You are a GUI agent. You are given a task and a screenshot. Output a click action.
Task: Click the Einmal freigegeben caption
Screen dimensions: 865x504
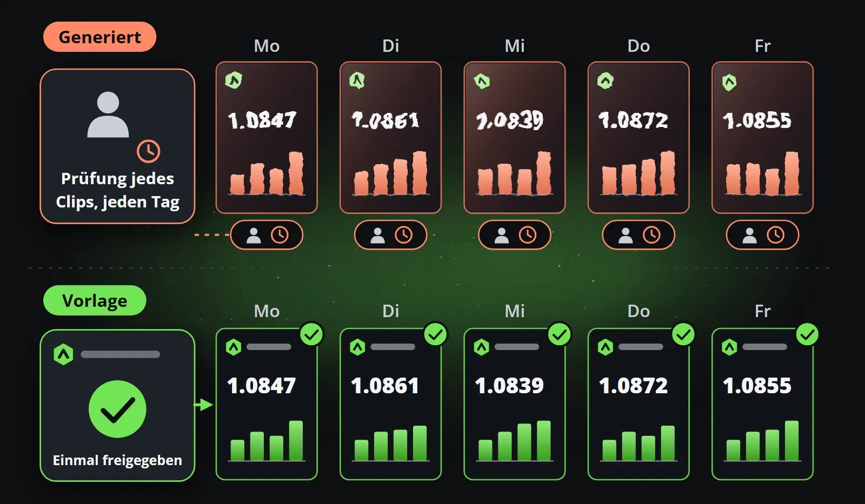tap(117, 460)
